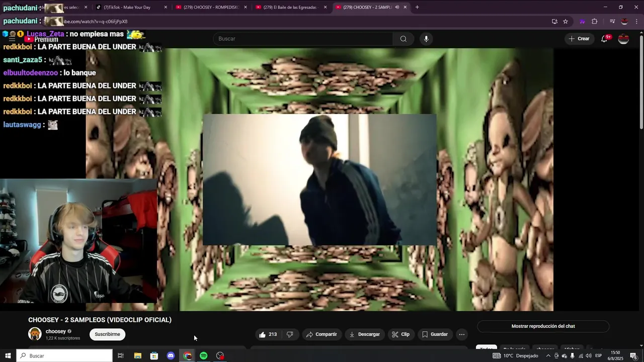This screenshot has width=644, height=362.
Task: Open YouTube notifications bell
Action: coord(604,39)
